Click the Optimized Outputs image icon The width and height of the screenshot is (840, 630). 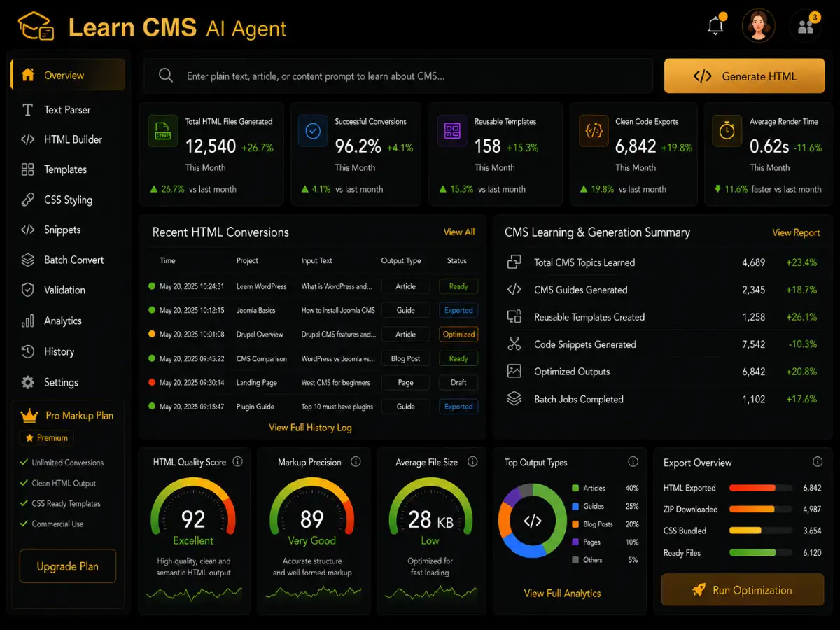coord(514,371)
